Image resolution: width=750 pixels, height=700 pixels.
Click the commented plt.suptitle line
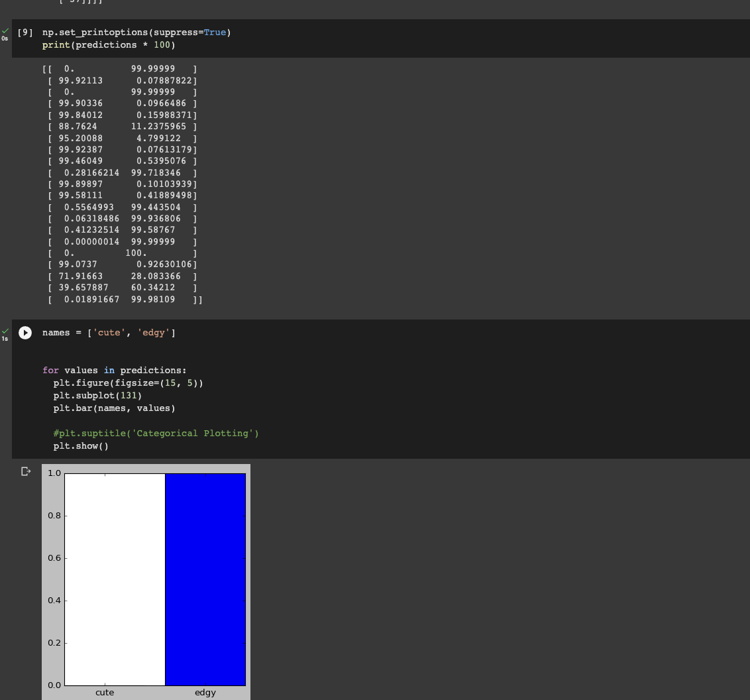point(156,434)
